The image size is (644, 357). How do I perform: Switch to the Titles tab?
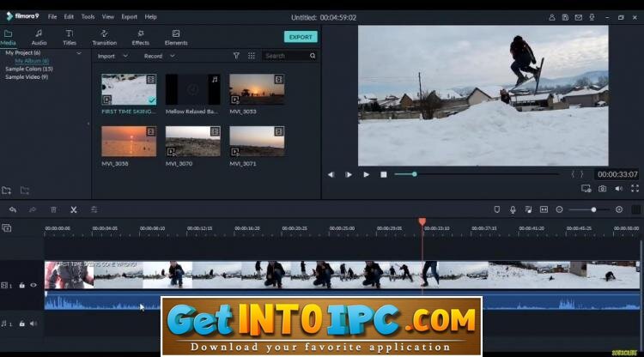[x=70, y=38]
